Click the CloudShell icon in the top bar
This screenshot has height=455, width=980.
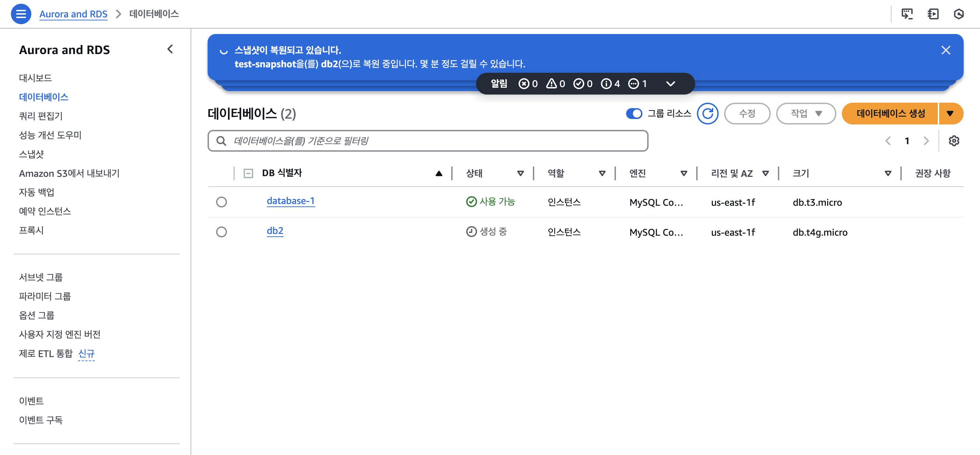907,14
